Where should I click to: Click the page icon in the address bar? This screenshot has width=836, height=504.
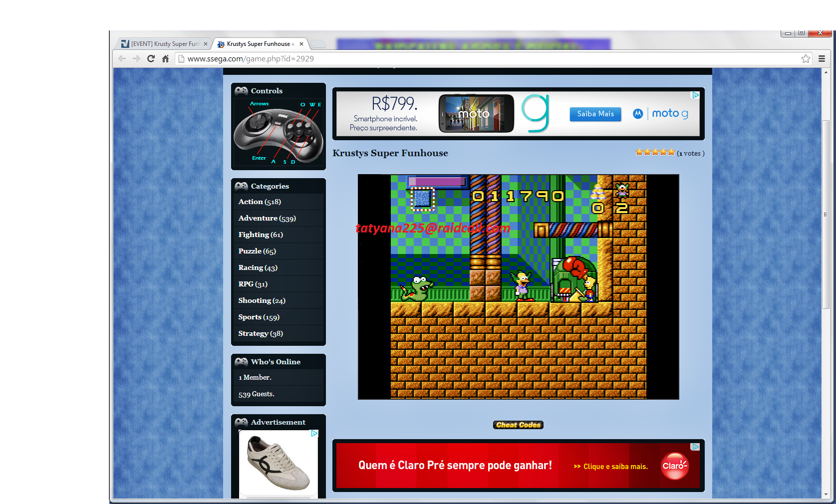181,58
